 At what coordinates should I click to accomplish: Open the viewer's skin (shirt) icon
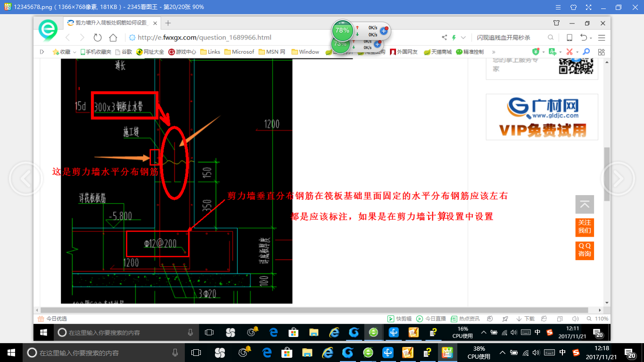coord(573,7)
